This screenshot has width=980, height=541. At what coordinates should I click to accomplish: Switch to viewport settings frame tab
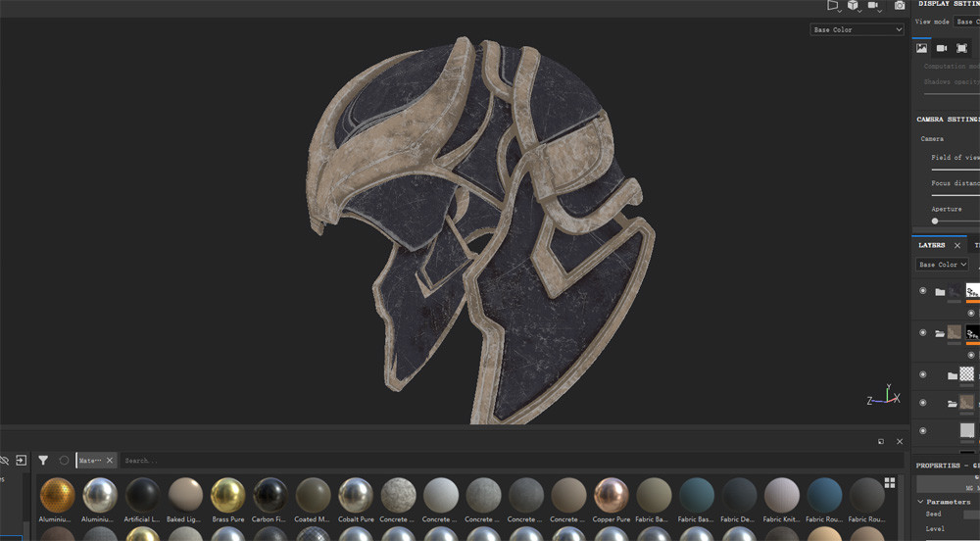962,48
